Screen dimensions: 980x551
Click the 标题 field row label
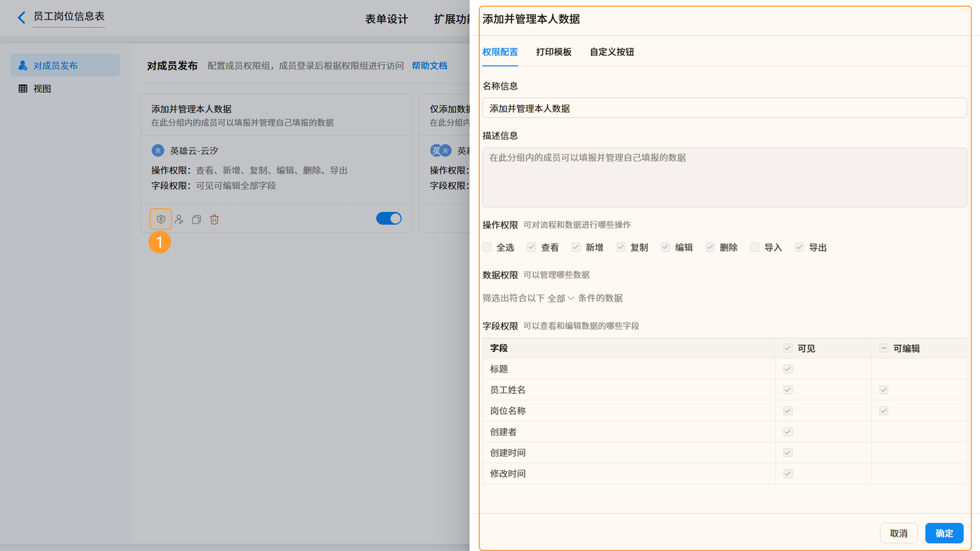pyautogui.click(x=499, y=369)
